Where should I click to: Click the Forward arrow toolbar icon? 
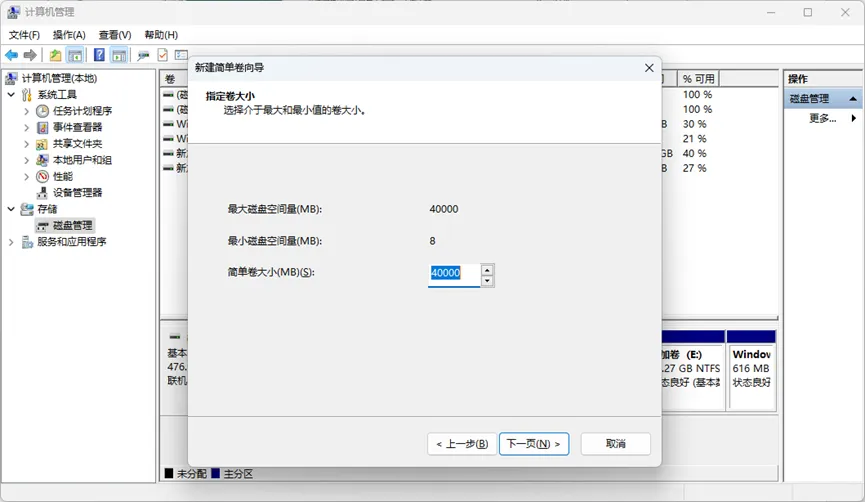pos(30,55)
